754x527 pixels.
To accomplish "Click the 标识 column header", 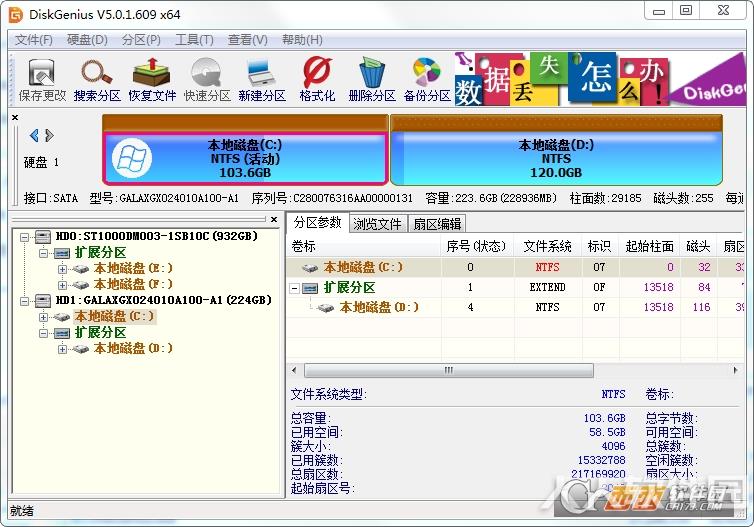I will 600,246.
